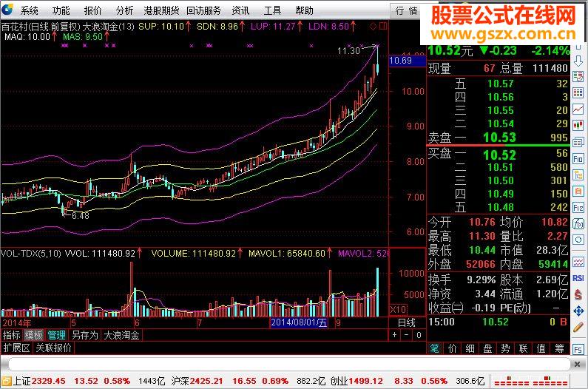
Task: Click the blue four-way move arrows icon
Action: [578, 311]
